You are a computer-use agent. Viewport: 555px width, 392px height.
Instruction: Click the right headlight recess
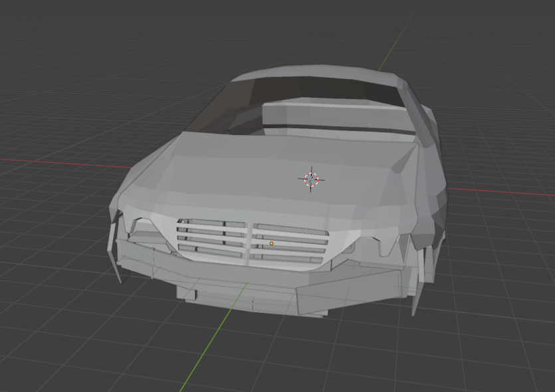(x=374, y=245)
